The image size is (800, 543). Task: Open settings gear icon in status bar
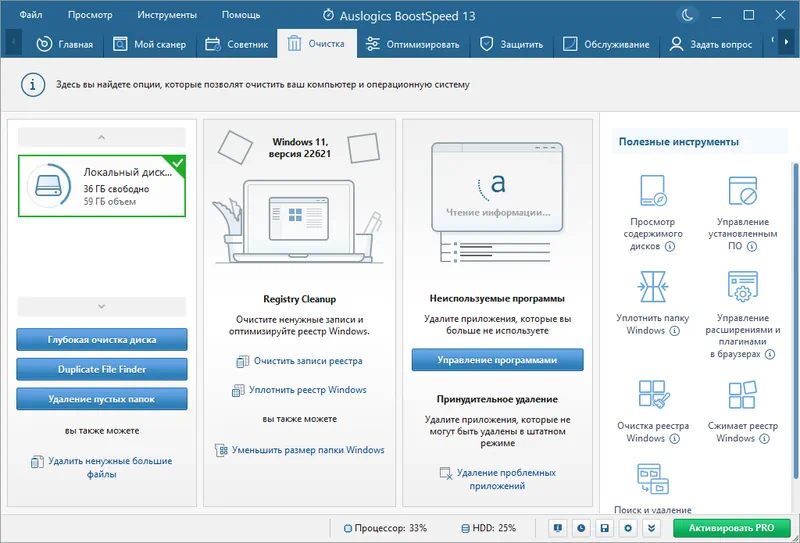pyautogui.click(x=628, y=528)
